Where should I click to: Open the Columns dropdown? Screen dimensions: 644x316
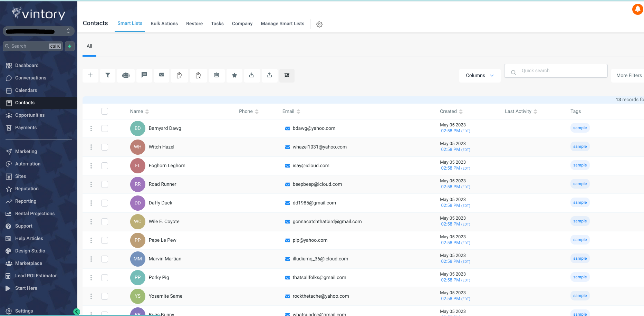(480, 75)
